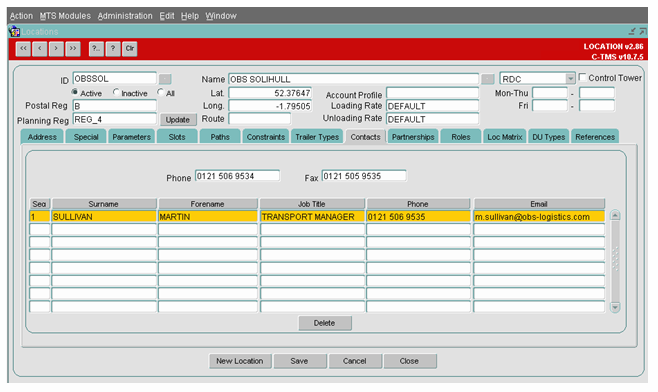This screenshot has height=392, width=658.
Task: Select the MARTIN forename cell
Action: tap(208, 217)
